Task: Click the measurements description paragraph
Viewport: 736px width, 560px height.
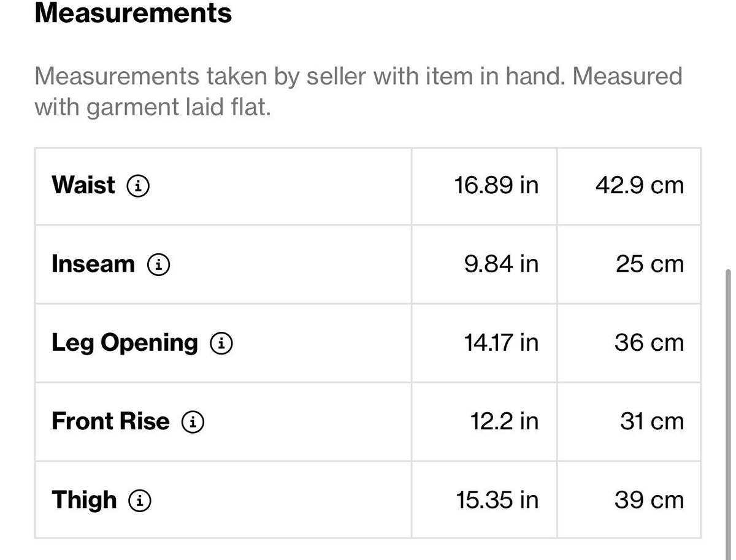Action: click(358, 92)
